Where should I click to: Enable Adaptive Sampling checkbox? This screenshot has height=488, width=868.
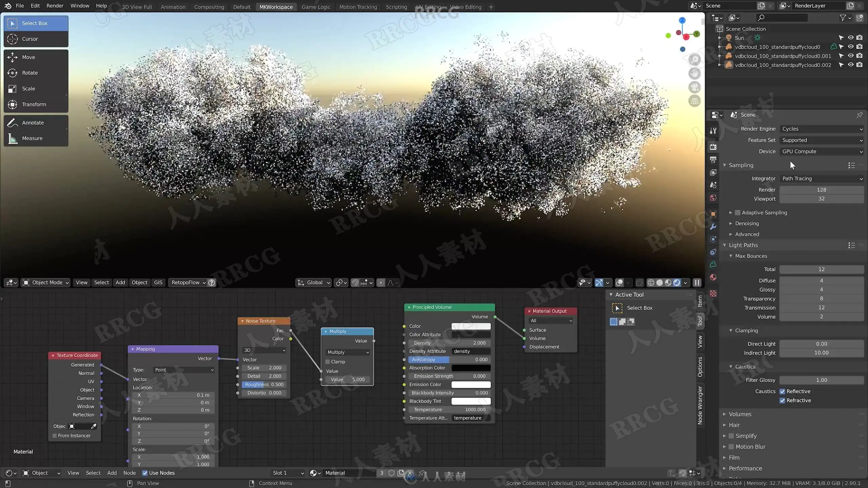[737, 212]
